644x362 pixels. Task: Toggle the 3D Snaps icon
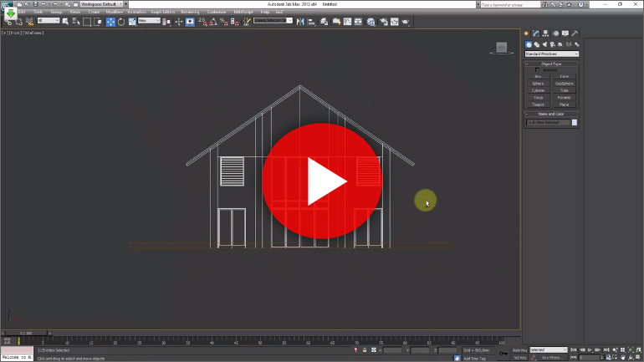(x=202, y=22)
